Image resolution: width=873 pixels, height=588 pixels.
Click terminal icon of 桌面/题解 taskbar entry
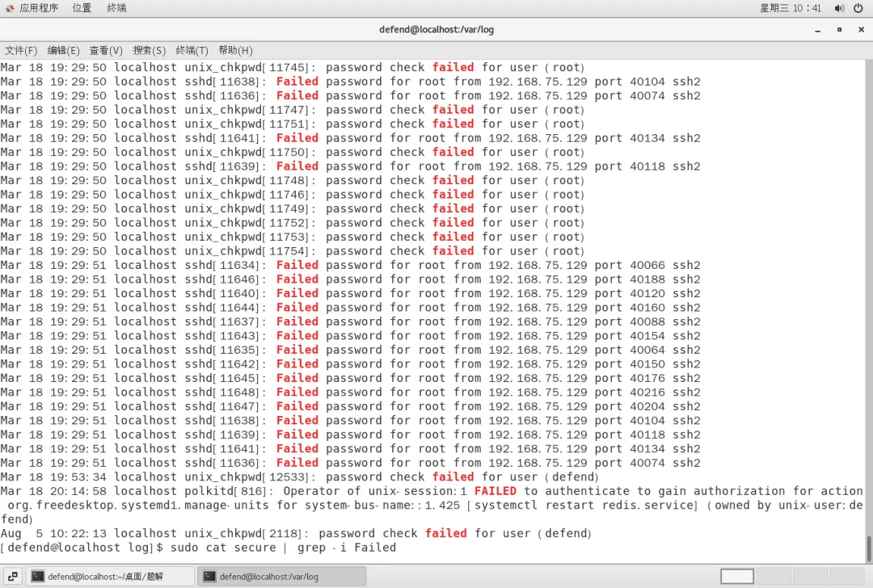pos(38,577)
